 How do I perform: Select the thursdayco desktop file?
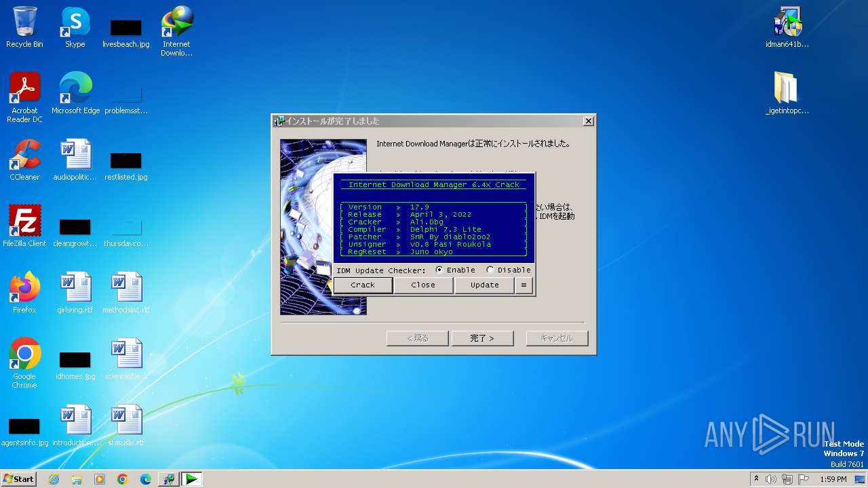[126, 232]
